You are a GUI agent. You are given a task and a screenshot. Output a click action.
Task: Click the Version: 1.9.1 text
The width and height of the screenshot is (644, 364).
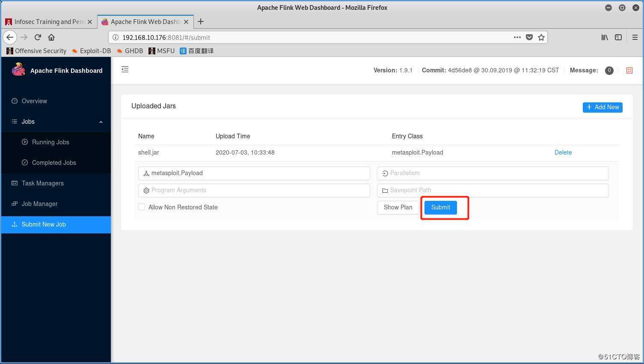[x=393, y=70]
